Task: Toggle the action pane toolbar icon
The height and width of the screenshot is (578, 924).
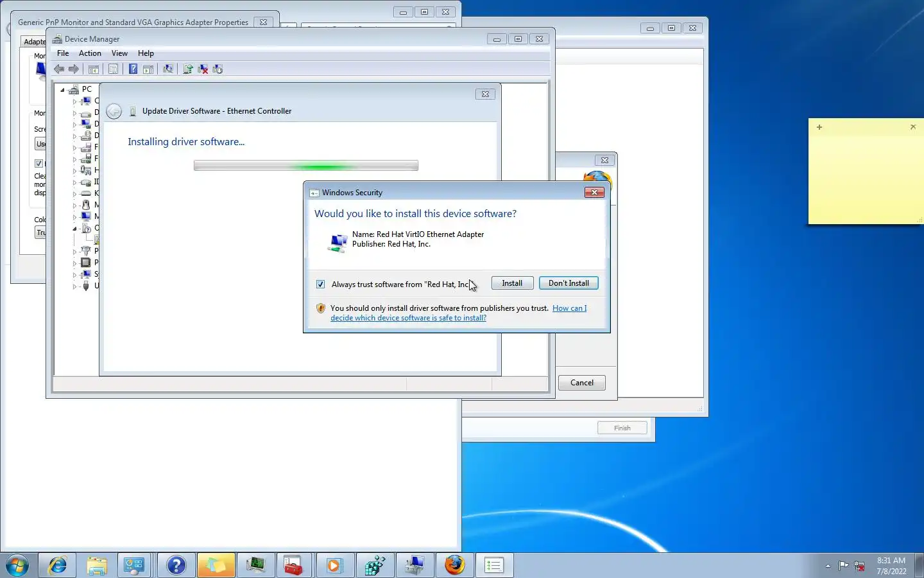Action: 148,69
